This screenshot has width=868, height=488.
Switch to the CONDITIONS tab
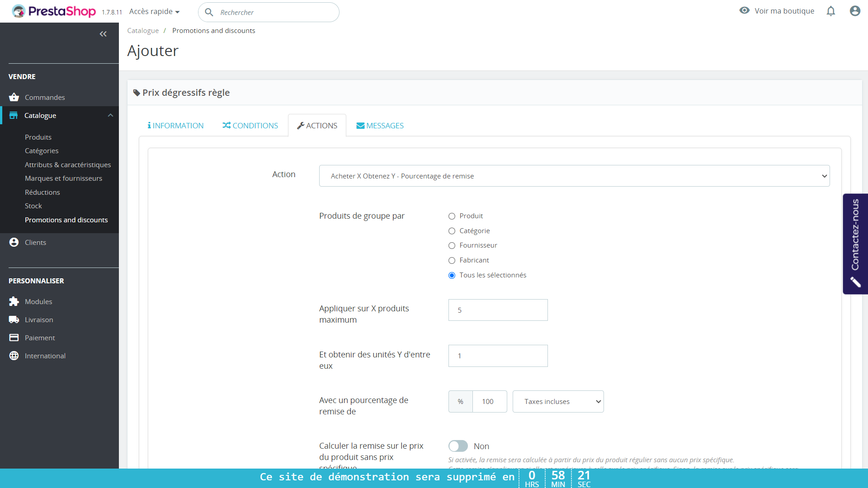click(250, 126)
